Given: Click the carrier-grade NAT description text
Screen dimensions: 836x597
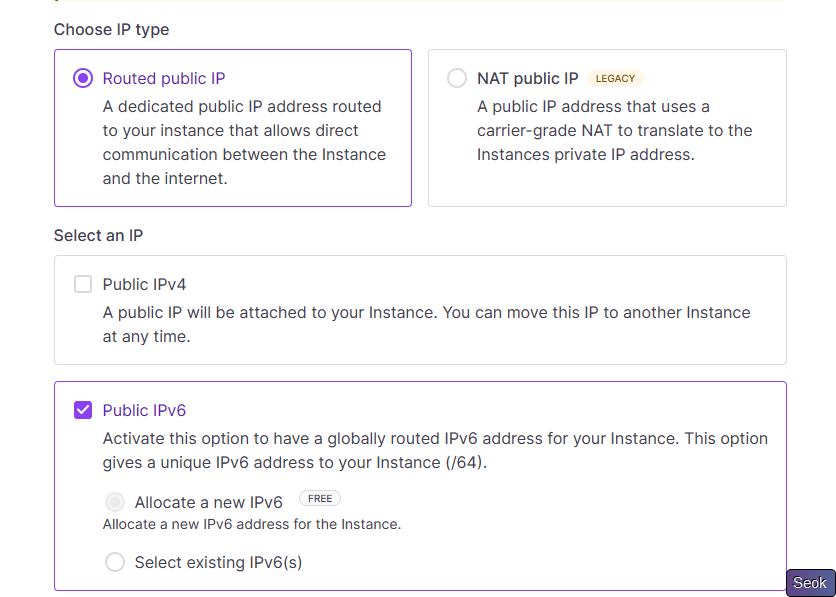Looking at the screenshot, I should (614, 130).
